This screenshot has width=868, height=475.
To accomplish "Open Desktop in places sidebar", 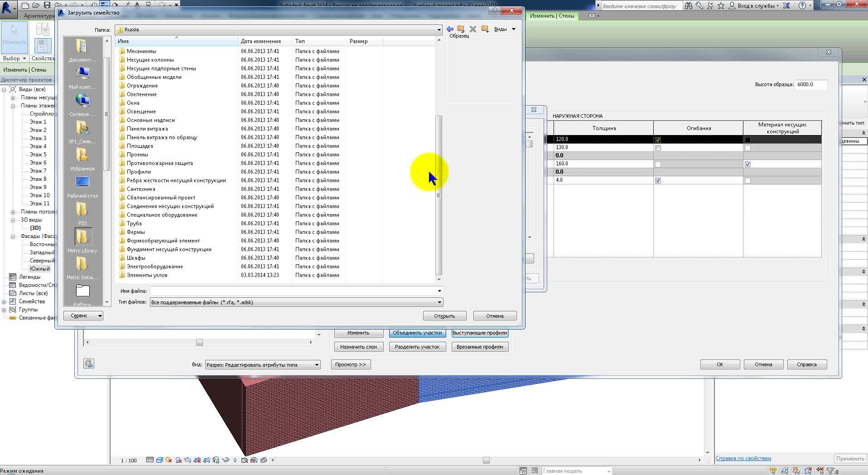I will [82, 186].
